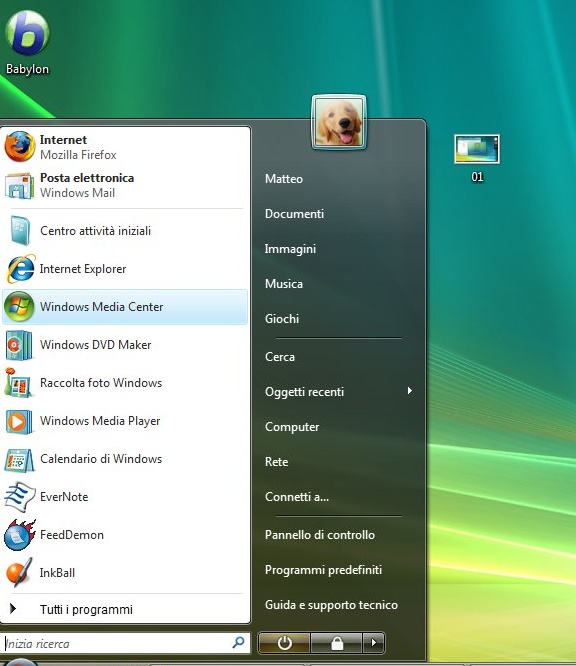Expand Tutti i programmi list
Screen dimensions: 576x666
[125, 609]
